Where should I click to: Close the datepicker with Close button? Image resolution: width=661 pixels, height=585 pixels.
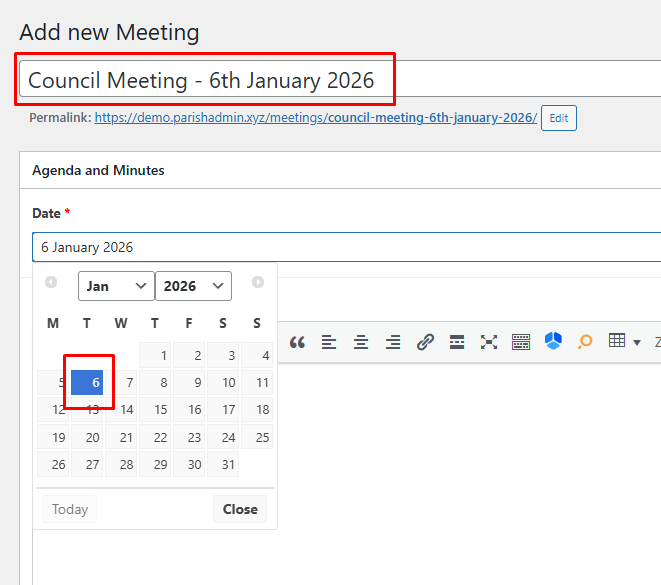240,509
